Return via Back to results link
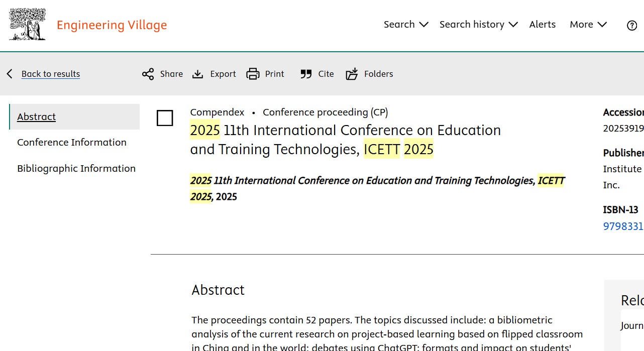Screen dimensions: 644x351 coord(51,74)
